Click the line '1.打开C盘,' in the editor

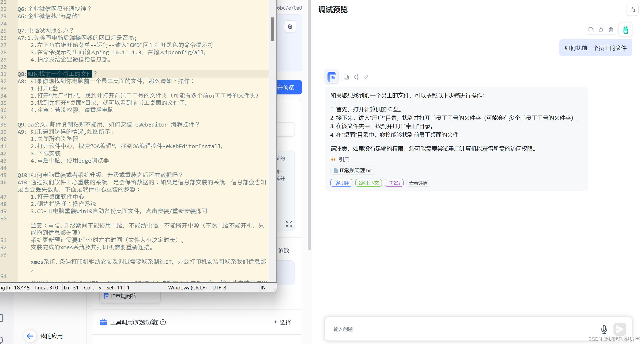(x=45, y=88)
